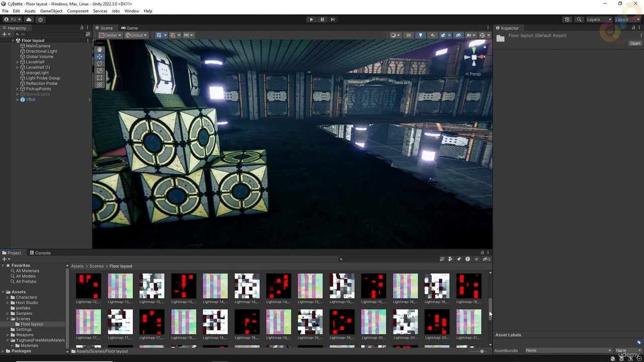Select the All Materials favorite
Screen dimensions: 644x362
click(x=28, y=271)
